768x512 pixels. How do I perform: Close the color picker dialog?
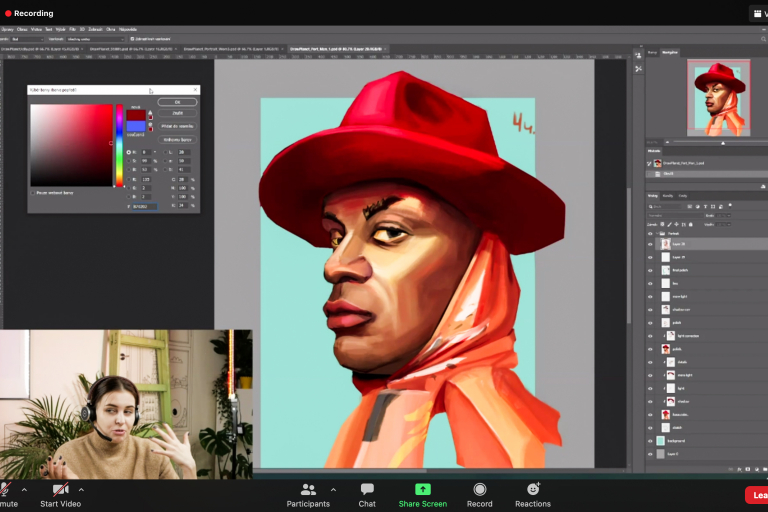click(x=195, y=90)
